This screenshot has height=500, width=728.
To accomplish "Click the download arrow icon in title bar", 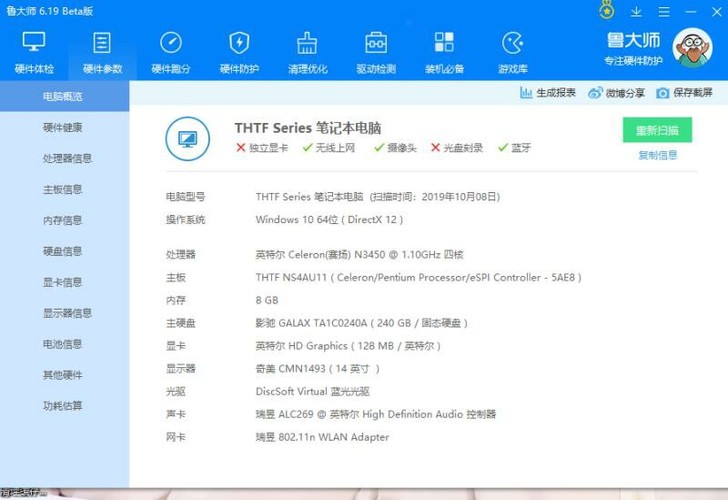I will click(x=636, y=12).
